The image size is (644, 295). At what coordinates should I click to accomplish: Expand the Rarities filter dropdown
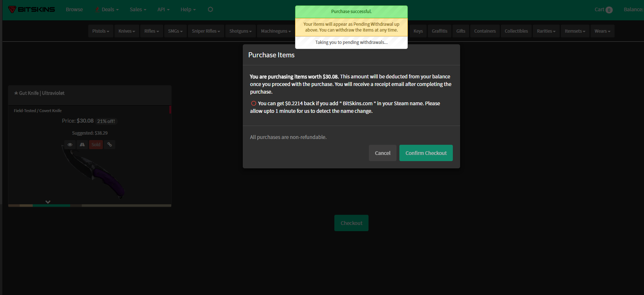pyautogui.click(x=546, y=31)
